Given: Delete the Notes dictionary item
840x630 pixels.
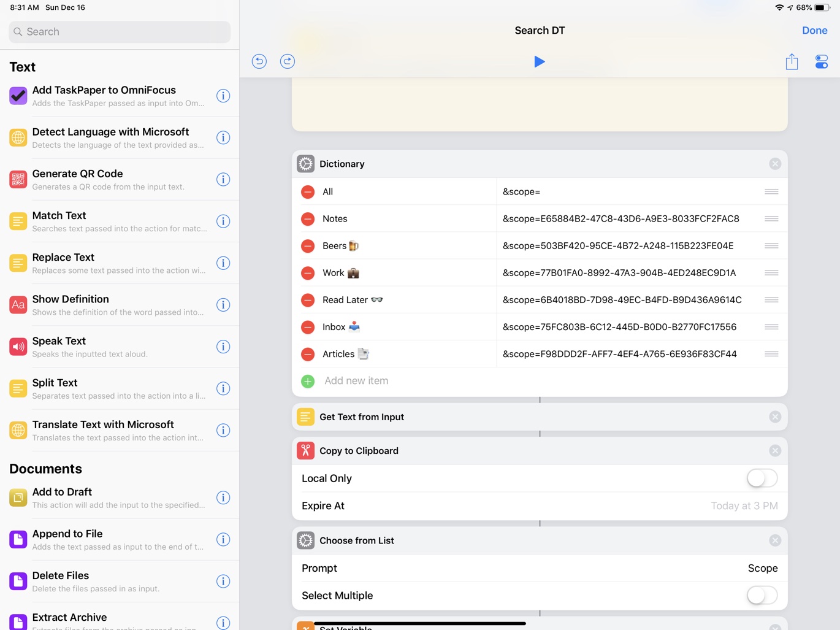Looking at the screenshot, I should point(308,219).
